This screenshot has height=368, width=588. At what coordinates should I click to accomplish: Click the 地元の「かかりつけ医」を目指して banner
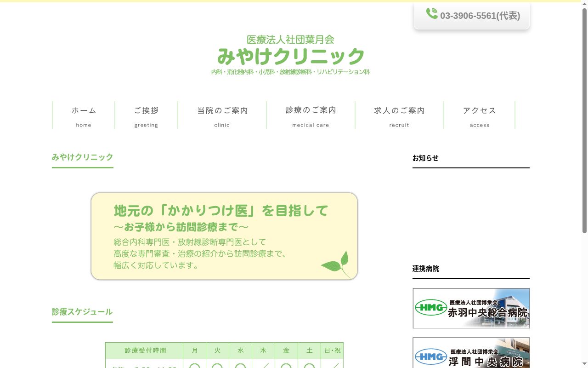[224, 236]
